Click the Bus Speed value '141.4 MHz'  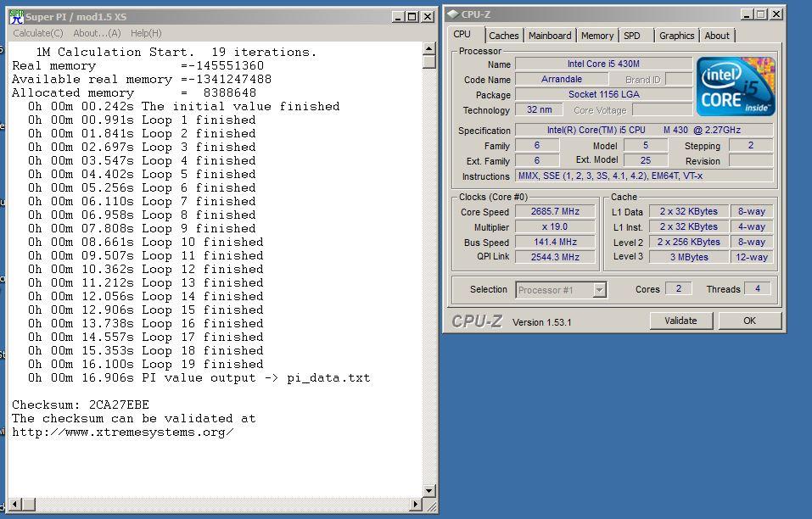pos(555,243)
